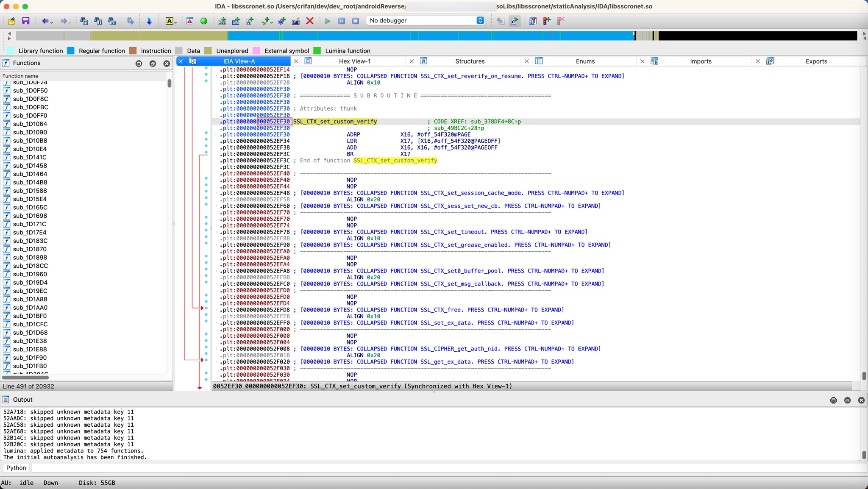
Task: Click the make data icon
Action: [236, 21]
